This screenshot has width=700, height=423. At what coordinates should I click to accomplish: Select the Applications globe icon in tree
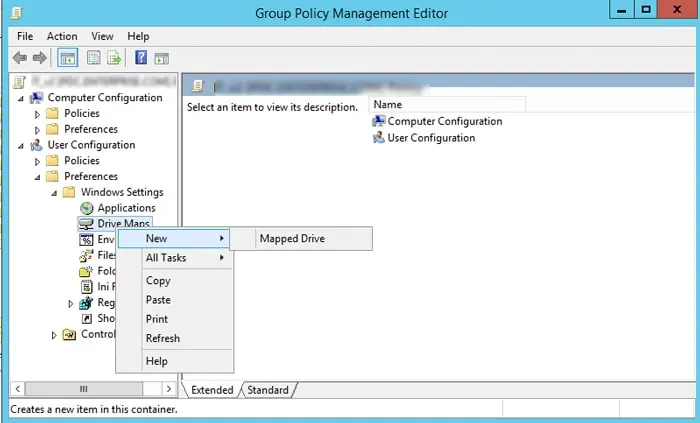click(86, 208)
